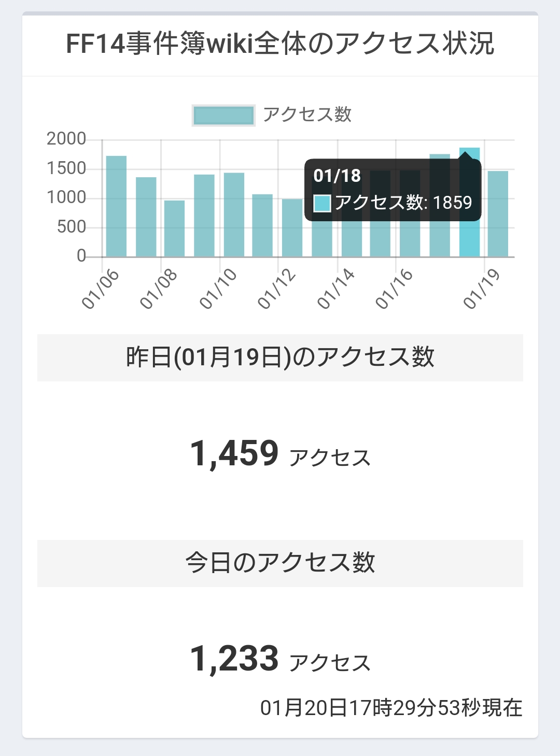Click the tooltip's small cyan color square

(322, 203)
